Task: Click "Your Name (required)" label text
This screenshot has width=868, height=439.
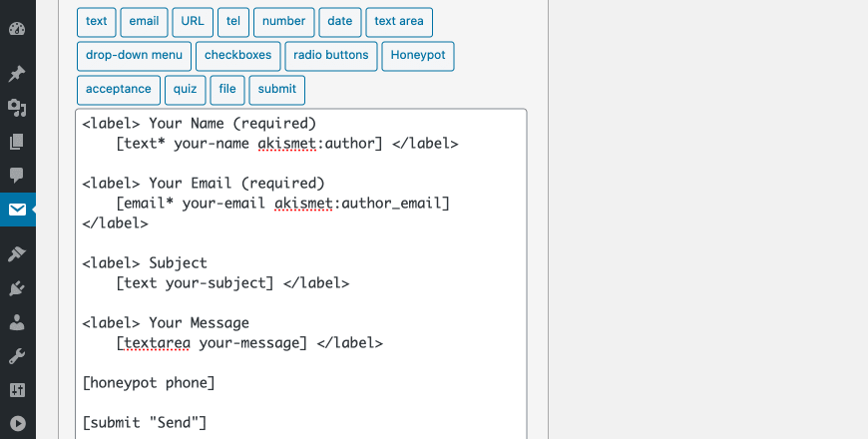Action: (232, 123)
